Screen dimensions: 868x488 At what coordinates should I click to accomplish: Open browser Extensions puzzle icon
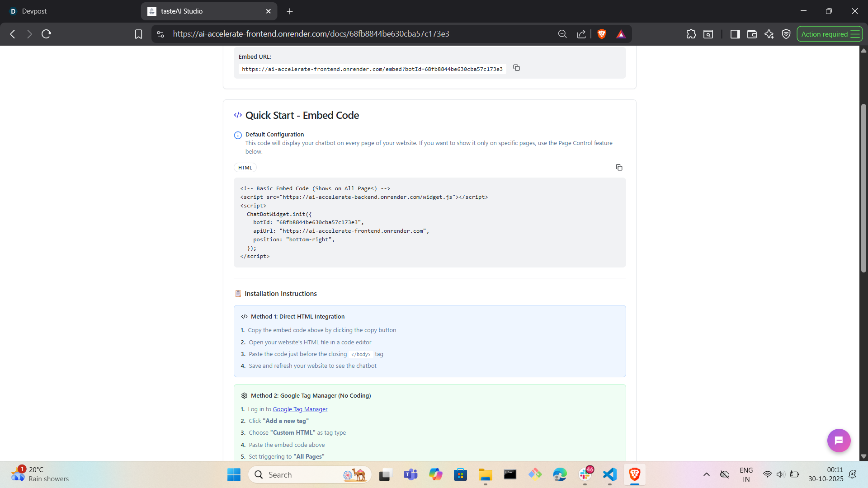pos(691,34)
